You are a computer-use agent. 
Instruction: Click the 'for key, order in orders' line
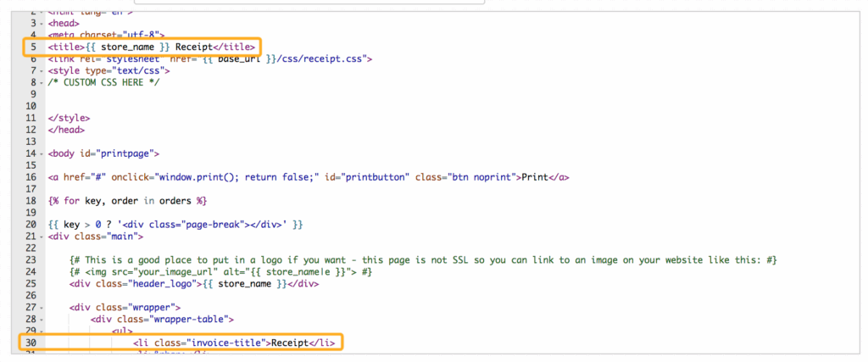127,201
